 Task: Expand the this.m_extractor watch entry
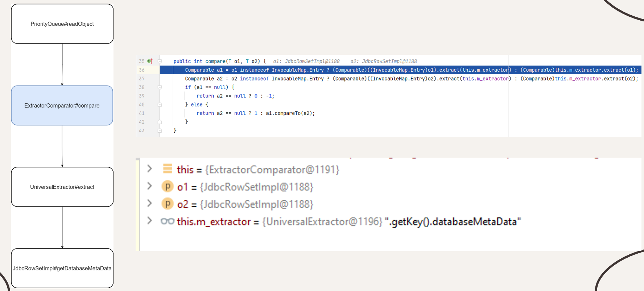pyautogui.click(x=149, y=220)
